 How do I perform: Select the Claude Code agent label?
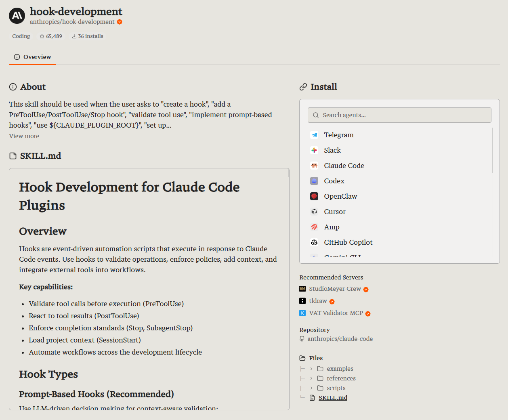(x=344, y=166)
